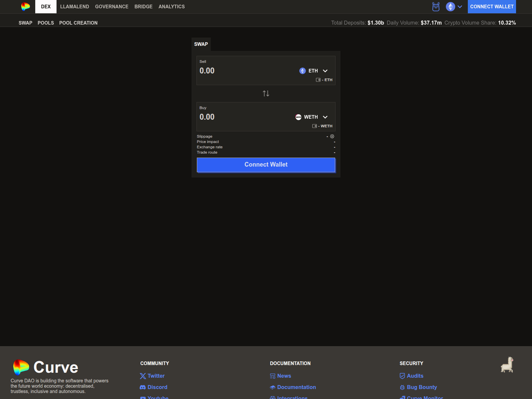Open the BRIDGE menu item
The height and width of the screenshot is (399, 532).
click(x=143, y=7)
